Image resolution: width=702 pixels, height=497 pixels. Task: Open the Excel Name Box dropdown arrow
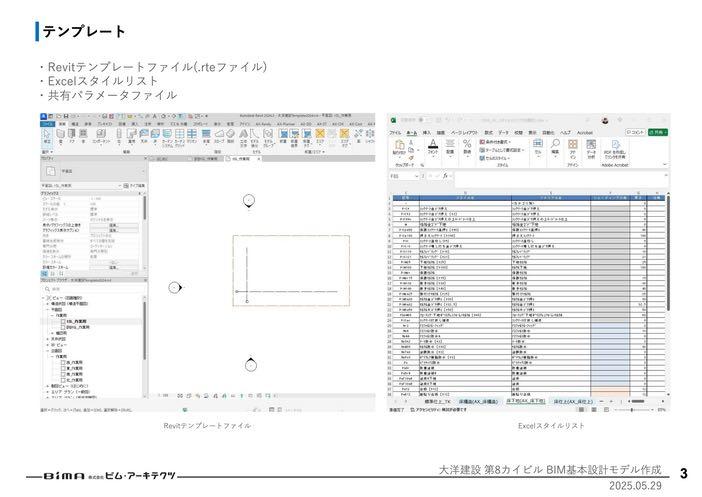click(417, 176)
